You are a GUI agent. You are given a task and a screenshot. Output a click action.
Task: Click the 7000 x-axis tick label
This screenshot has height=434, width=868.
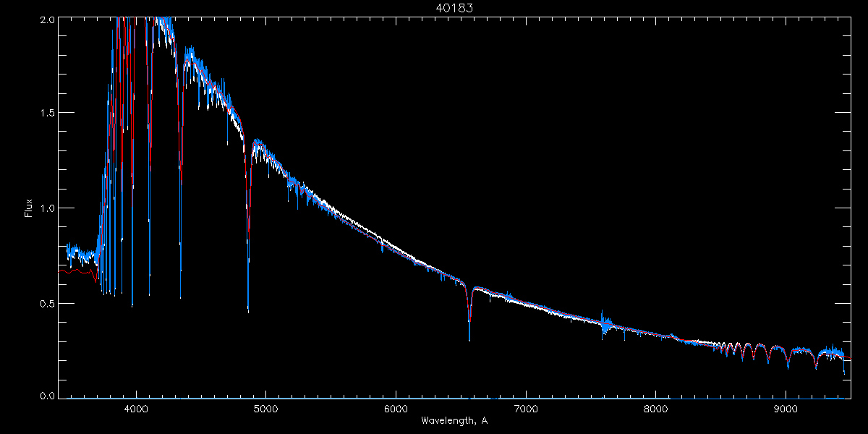(526, 407)
